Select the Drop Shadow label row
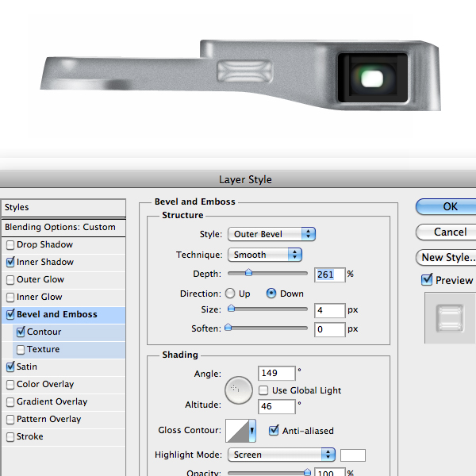The height and width of the screenshot is (476, 476). click(x=63, y=245)
